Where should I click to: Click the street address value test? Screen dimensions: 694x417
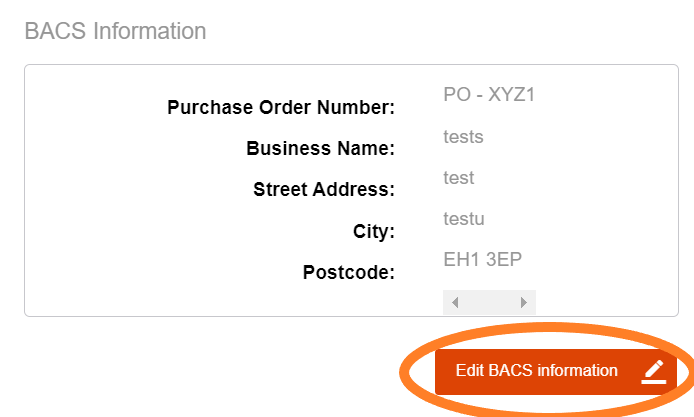[x=458, y=178]
